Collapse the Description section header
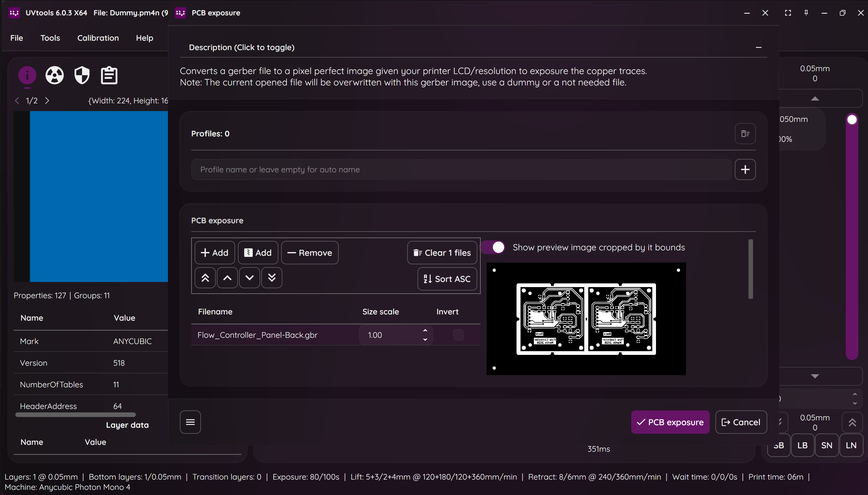Screen dimensions: 868x495 click(x=473, y=47)
